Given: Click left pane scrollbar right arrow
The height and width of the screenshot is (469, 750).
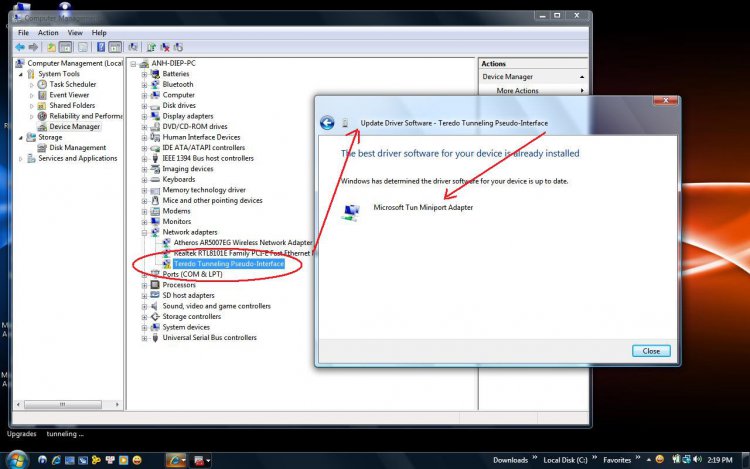Looking at the screenshot, I should (x=117, y=404).
